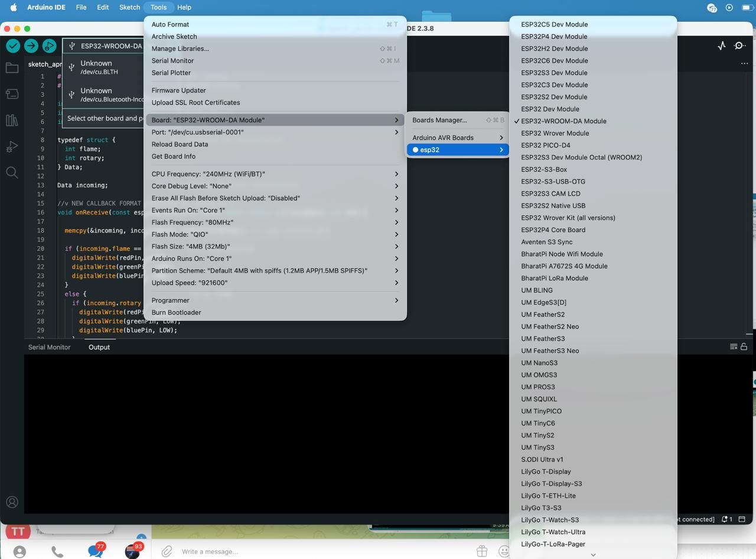Open the chats icon with badge 77
This screenshot has height=559, width=756.
point(94,551)
